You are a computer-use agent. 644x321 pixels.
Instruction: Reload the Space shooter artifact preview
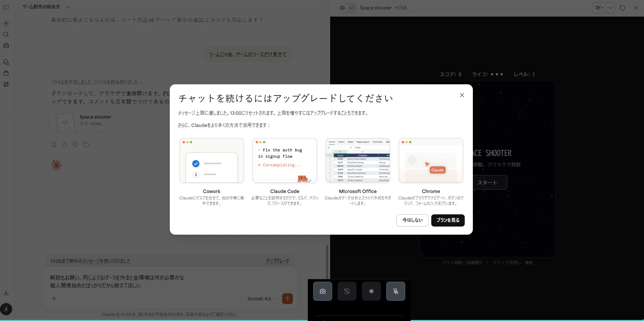622,8
